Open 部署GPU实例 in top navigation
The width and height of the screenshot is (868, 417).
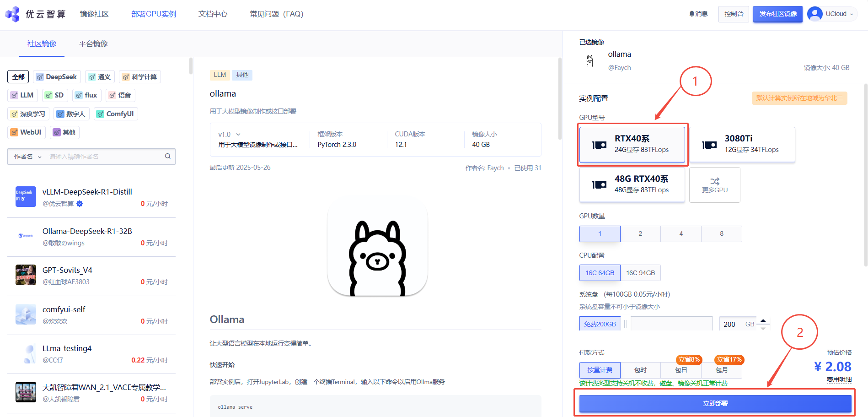click(x=154, y=14)
